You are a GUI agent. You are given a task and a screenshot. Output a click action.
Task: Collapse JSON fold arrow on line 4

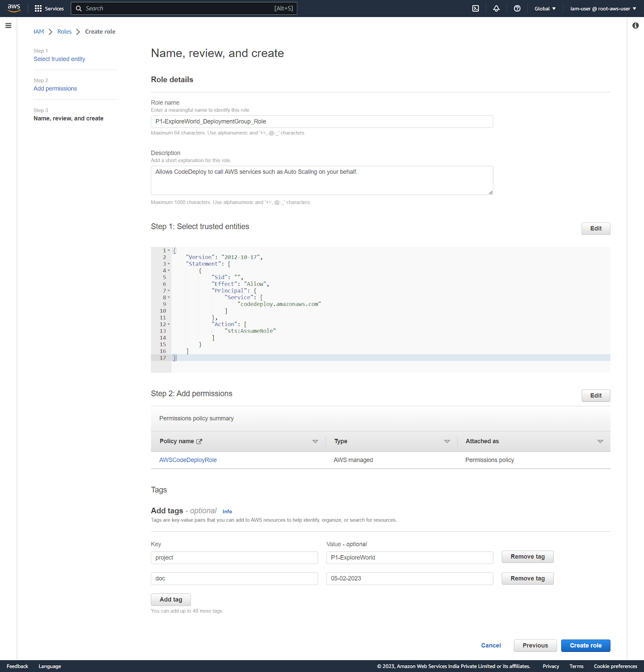pyautogui.click(x=169, y=270)
